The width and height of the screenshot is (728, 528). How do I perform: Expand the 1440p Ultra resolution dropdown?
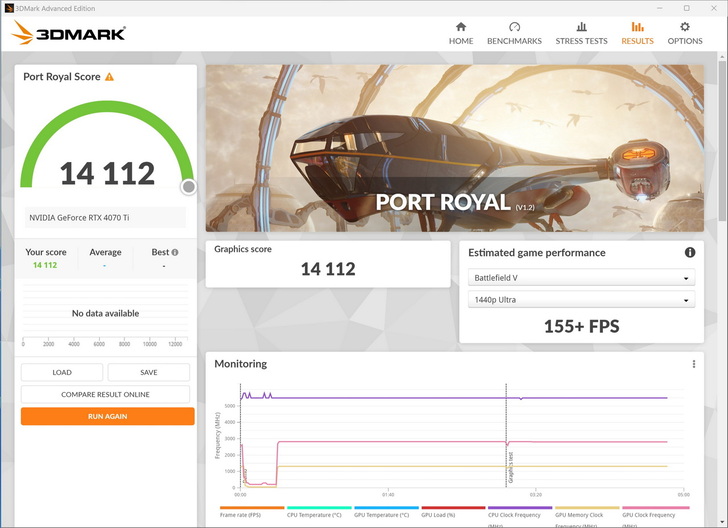click(581, 300)
